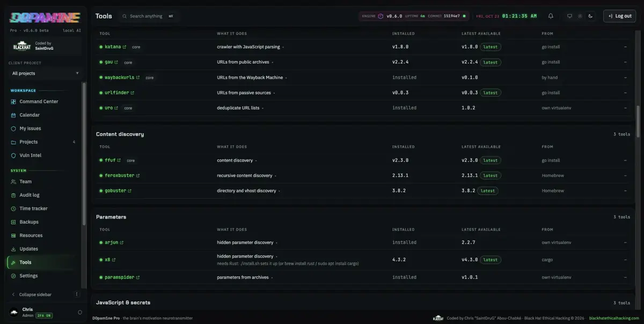Open arjun external link icon
644x324 pixels.
(x=121, y=243)
